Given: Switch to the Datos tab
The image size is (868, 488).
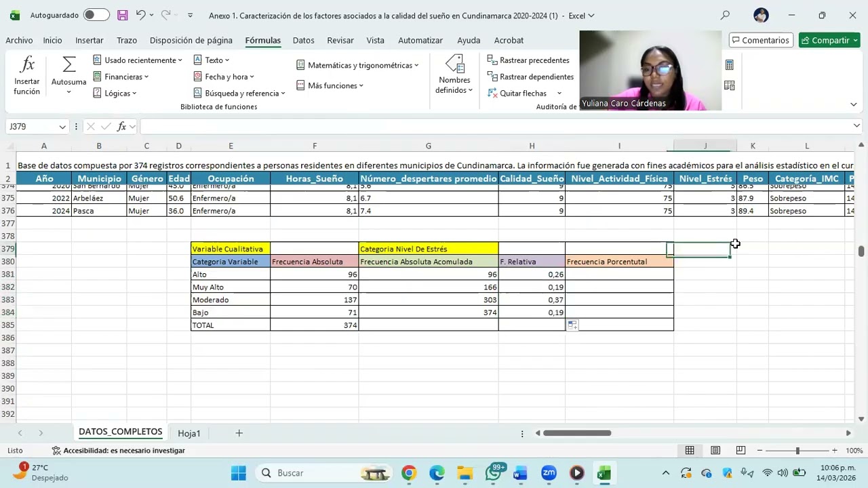Looking at the screenshot, I should click(x=303, y=40).
